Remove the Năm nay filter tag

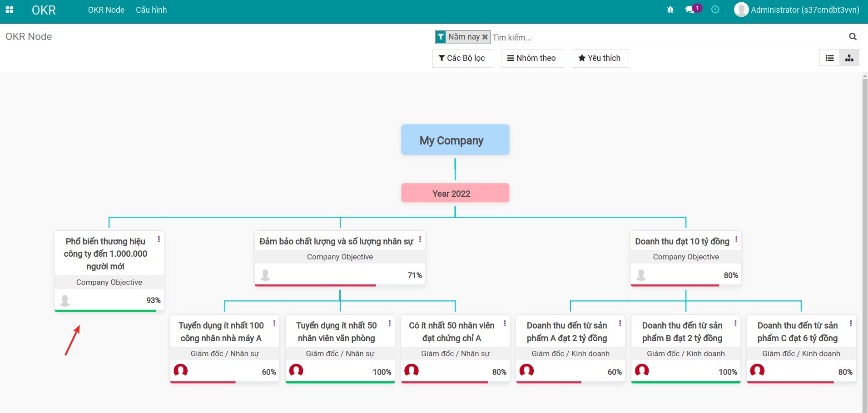pyautogui.click(x=485, y=37)
